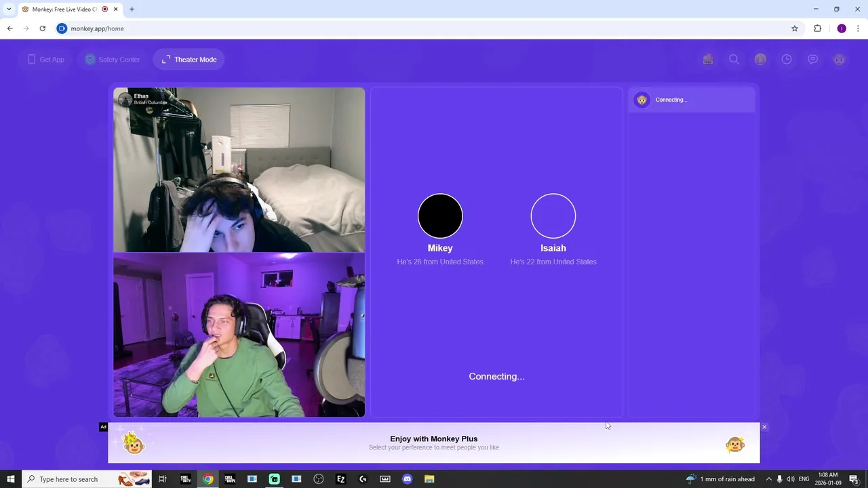Open File Explorer from the taskbar
This screenshot has height=488, width=868.
[x=429, y=479]
